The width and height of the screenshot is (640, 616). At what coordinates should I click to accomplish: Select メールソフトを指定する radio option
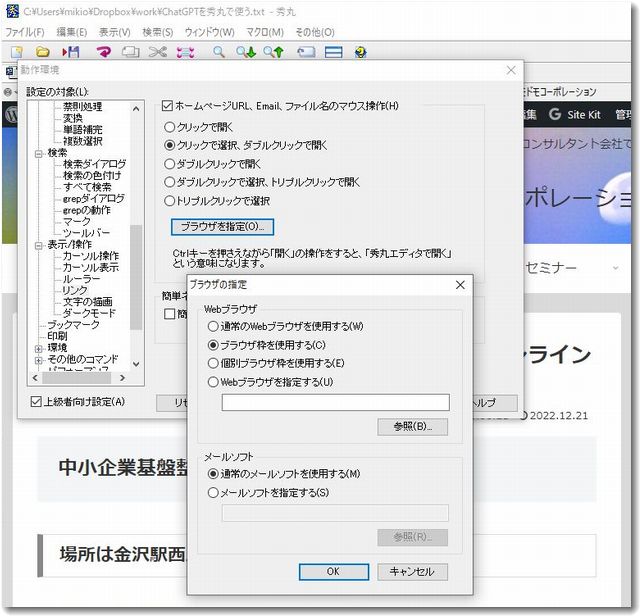[x=212, y=492]
